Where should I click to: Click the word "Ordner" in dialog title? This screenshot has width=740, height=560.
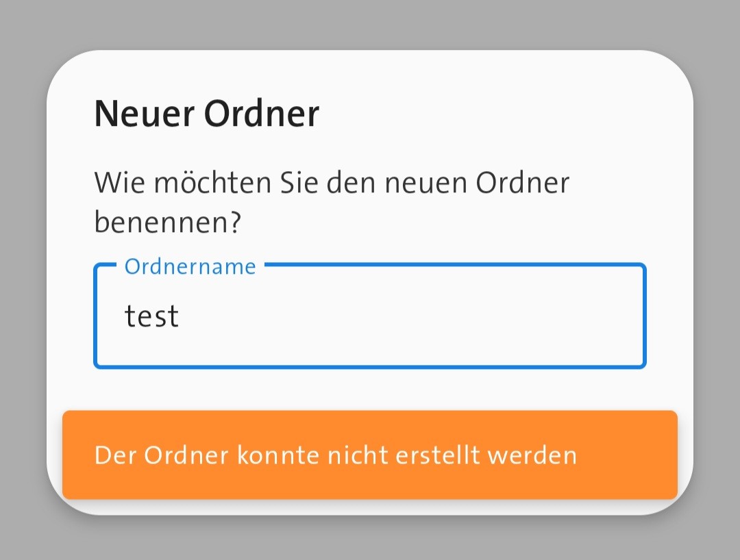pos(262,114)
